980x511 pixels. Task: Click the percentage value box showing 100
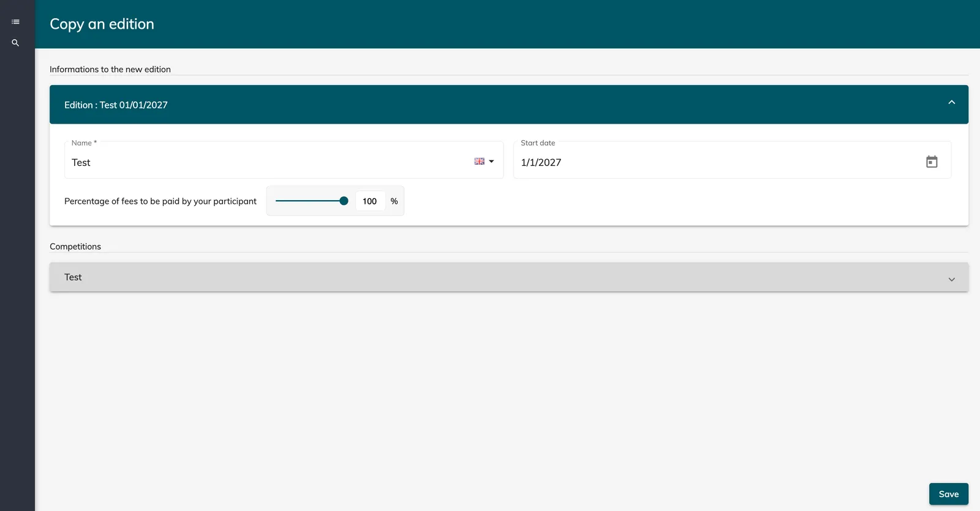click(370, 201)
